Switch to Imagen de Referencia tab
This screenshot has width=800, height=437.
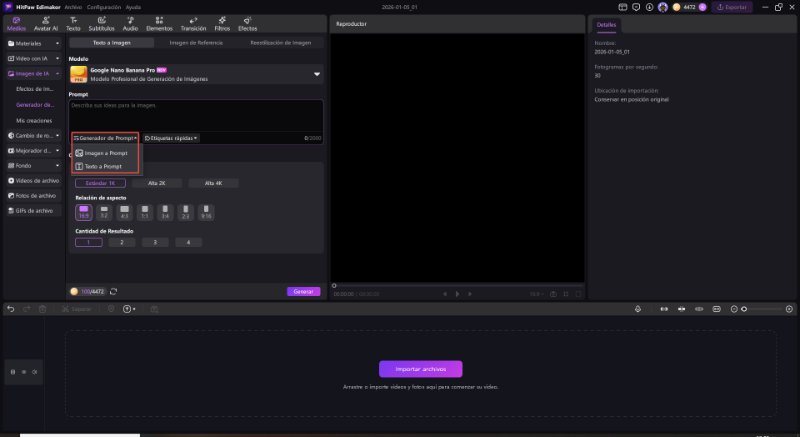pos(195,43)
